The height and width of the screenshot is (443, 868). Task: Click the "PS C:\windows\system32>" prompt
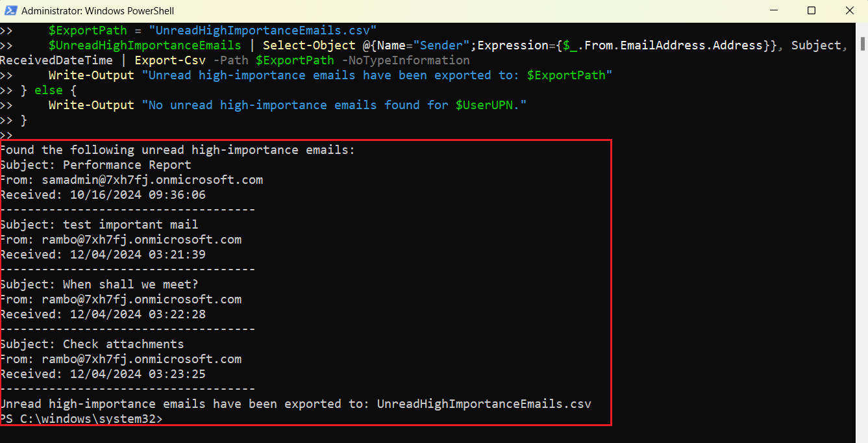point(81,420)
